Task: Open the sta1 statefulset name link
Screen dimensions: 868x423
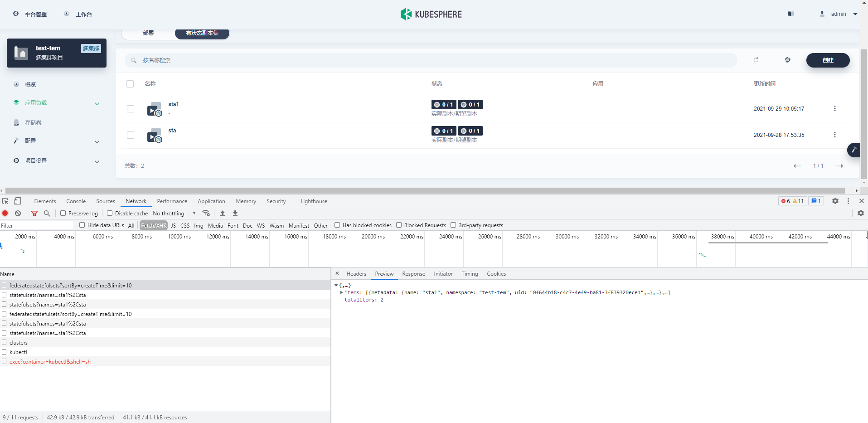Action: coord(174,104)
